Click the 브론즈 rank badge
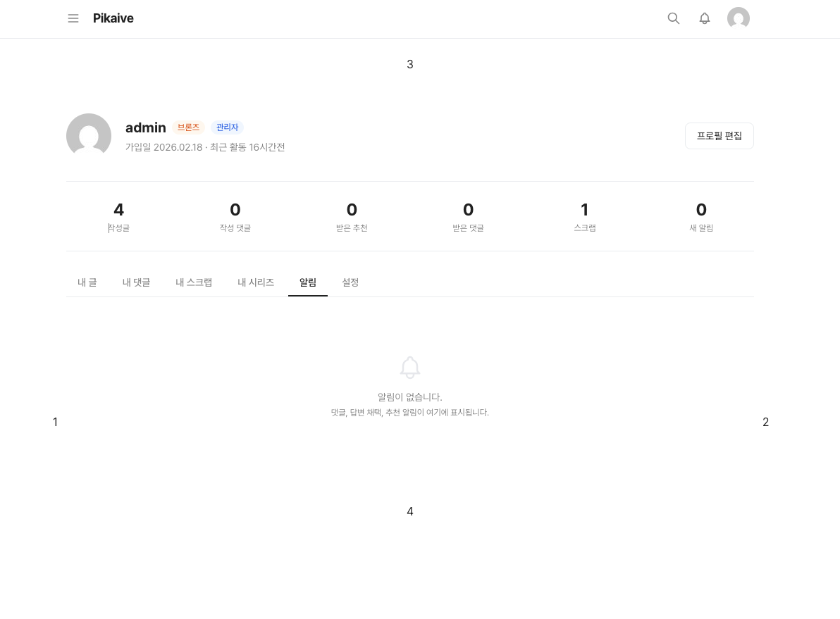This screenshot has height=619, width=840. pos(188,127)
